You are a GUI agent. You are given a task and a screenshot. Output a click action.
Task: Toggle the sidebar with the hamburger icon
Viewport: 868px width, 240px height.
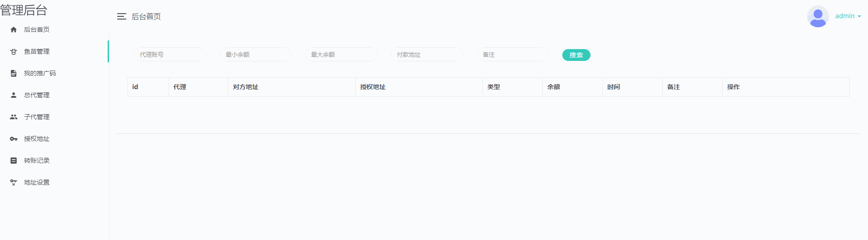point(121,16)
